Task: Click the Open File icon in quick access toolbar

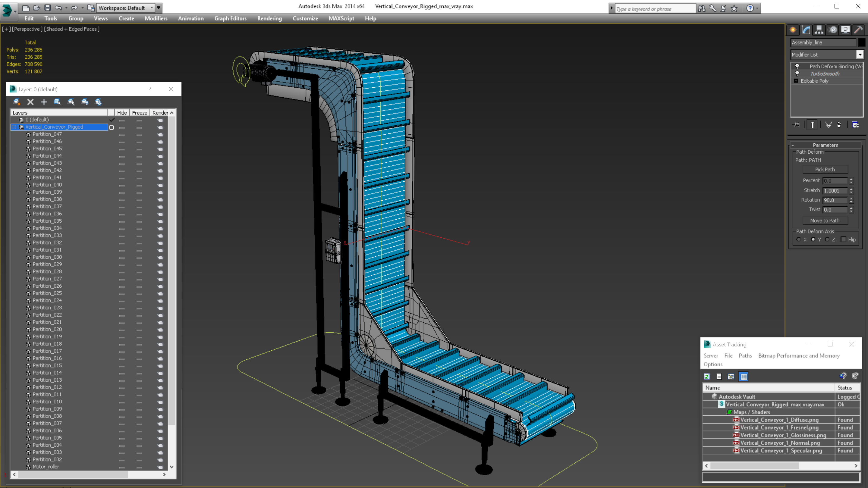Action: [x=36, y=8]
